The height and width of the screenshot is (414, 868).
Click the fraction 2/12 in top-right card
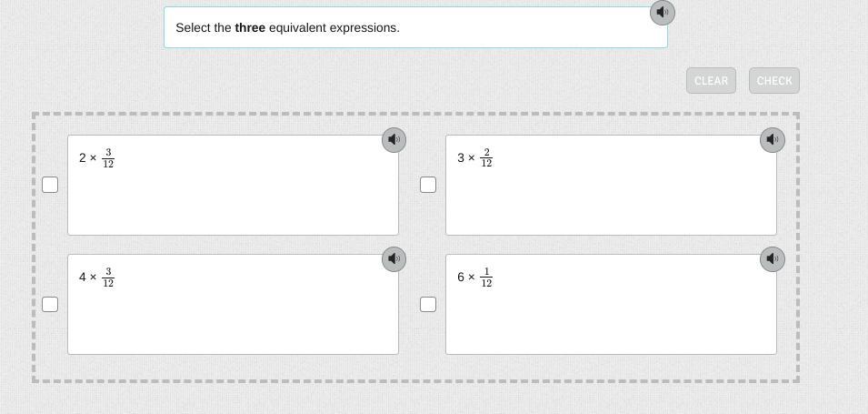click(x=486, y=158)
